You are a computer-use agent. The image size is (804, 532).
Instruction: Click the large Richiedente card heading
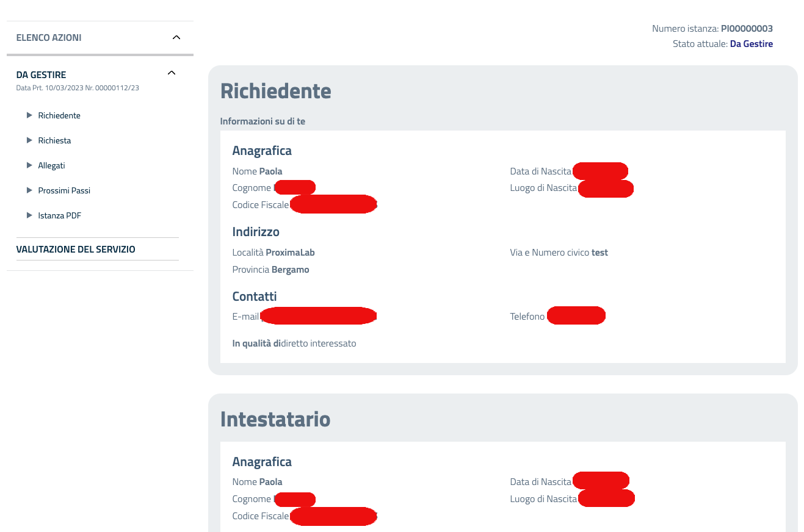(x=275, y=91)
